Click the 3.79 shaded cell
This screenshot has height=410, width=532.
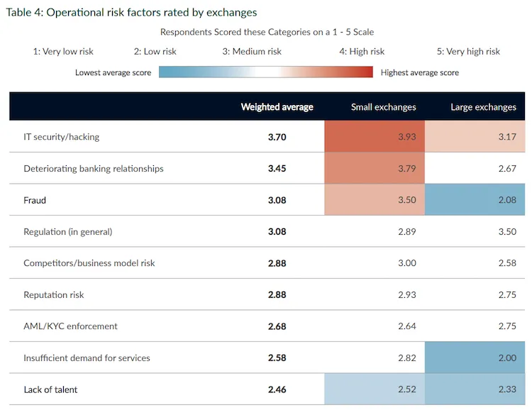pos(375,168)
